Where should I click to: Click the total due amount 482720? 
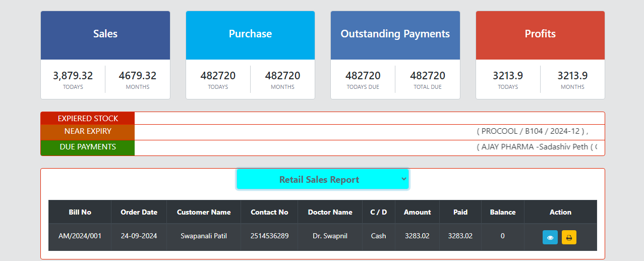428,76
